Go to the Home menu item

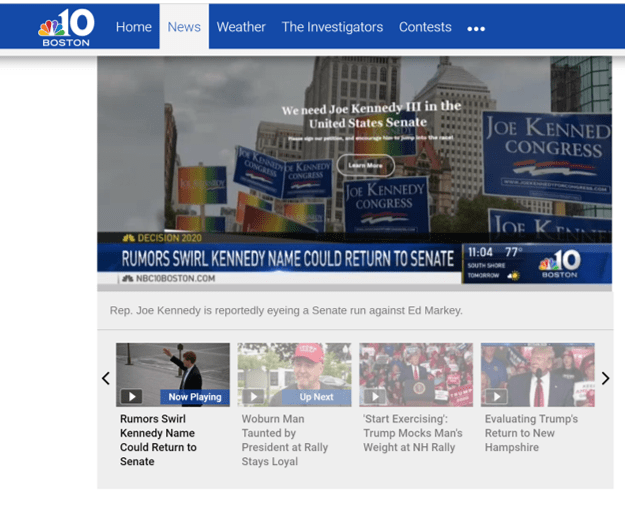coord(133,27)
